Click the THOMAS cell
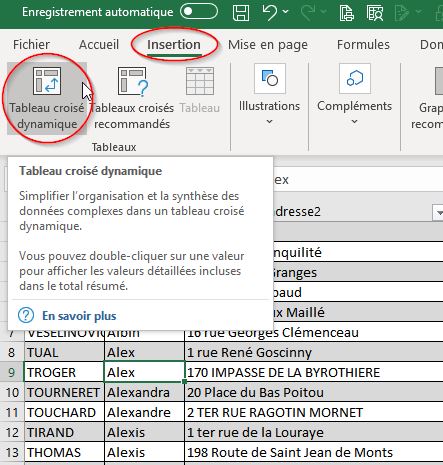Viewport: 443px width, 465px height. pyautogui.click(x=64, y=452)
